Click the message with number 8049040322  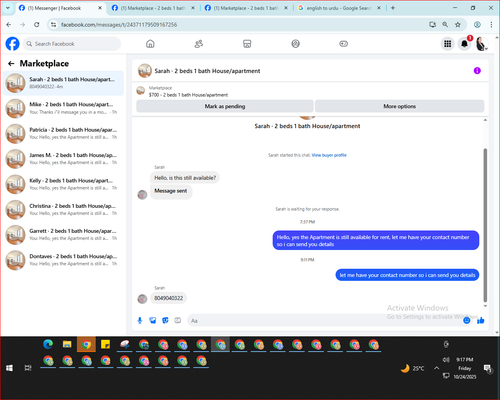tap(168, 298)
